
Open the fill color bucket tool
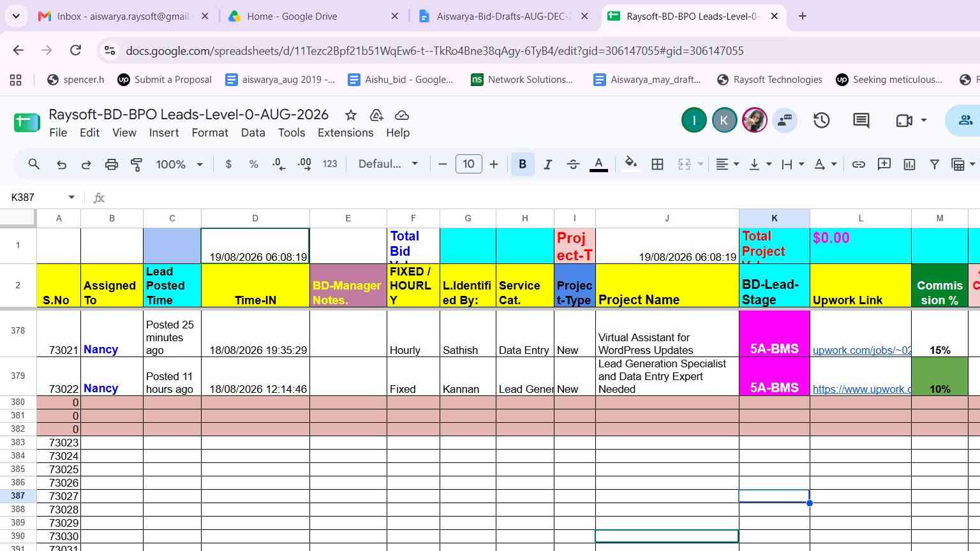pyautogui.click(x=630, y=164)
